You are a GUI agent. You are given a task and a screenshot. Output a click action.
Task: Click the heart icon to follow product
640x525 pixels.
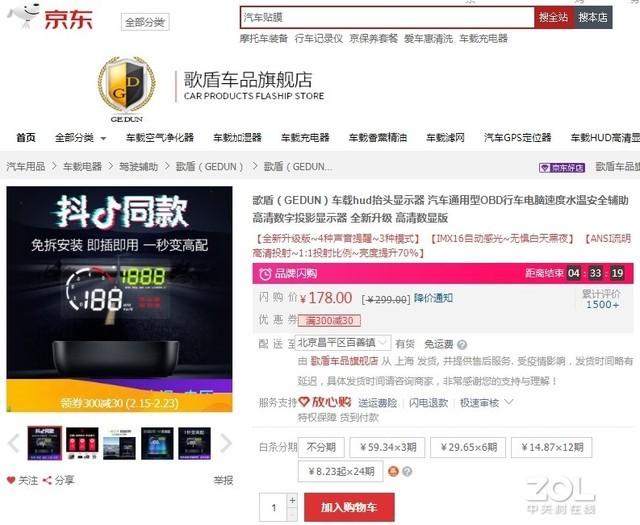[x=11, y=481]
